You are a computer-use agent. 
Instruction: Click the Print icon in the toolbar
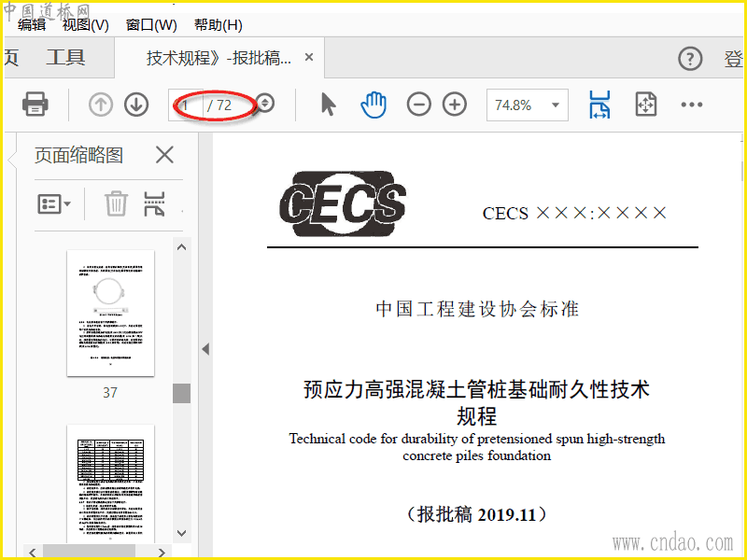click(x=35, y=104)
